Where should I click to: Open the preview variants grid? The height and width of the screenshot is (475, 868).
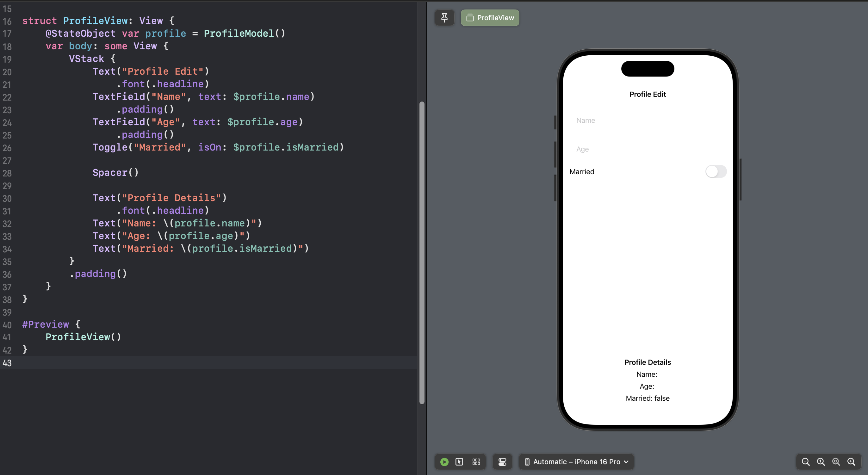pos(476,461)
